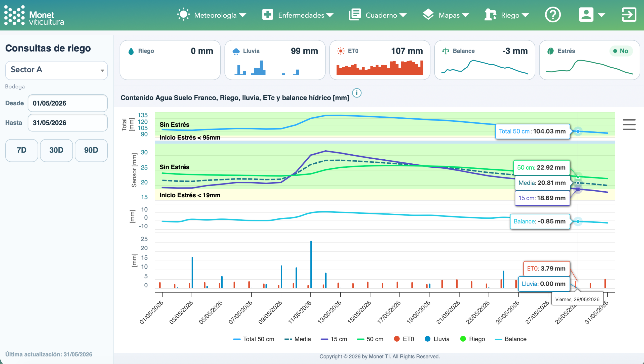Click the 'Consultas de riego' heading

point(48,48)
